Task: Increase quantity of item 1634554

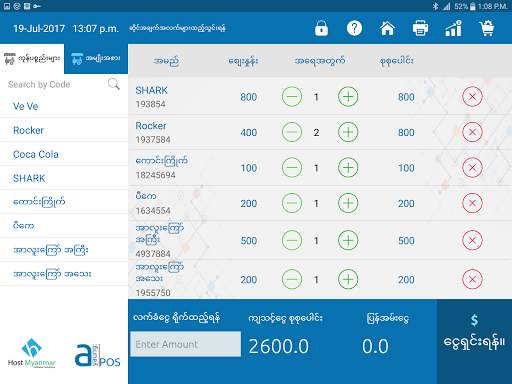Action: 348,203
